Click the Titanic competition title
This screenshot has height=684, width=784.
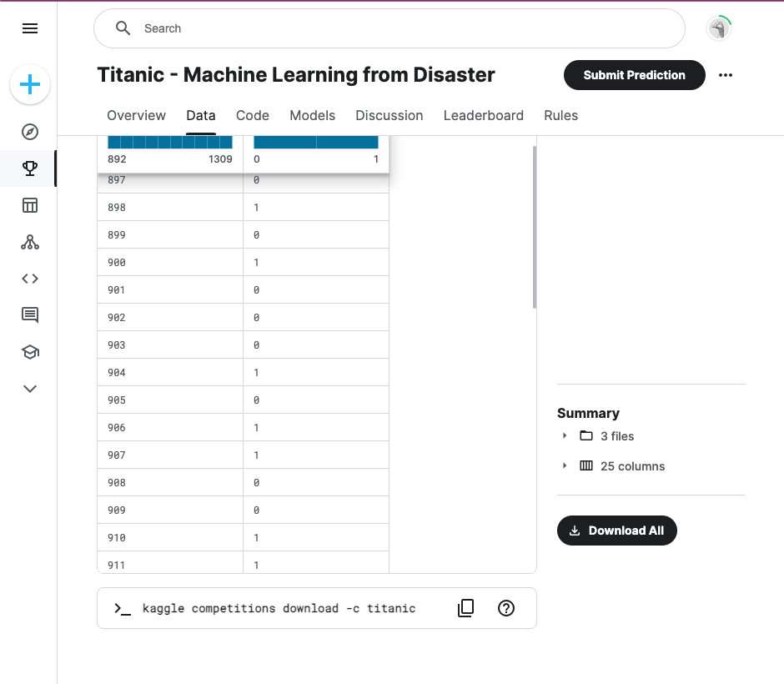point(296,75)
